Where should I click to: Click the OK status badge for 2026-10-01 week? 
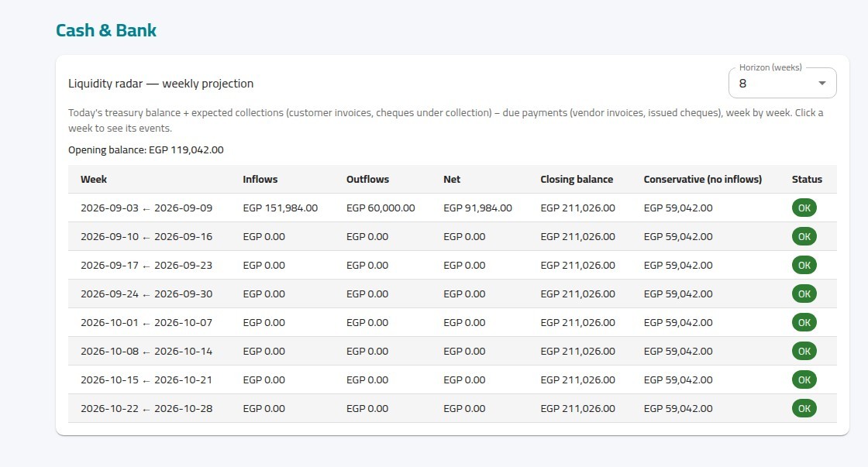(804, 323)
